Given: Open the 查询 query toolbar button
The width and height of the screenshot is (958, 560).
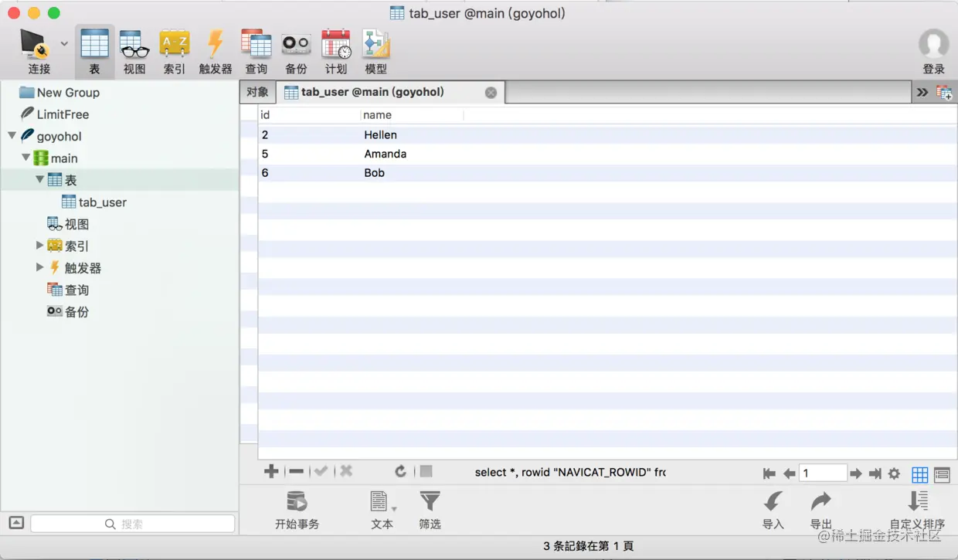Looking at the screenshot, I should [x=256, y=51].
